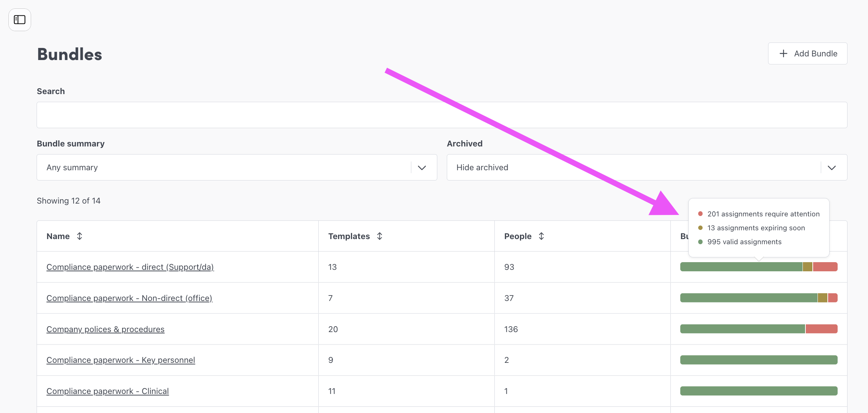Image resolution: width=868 pixels, height=413 pixels.
Task: Click yellow segment of Support/da progress bar
Action: (x=807, y=267)
